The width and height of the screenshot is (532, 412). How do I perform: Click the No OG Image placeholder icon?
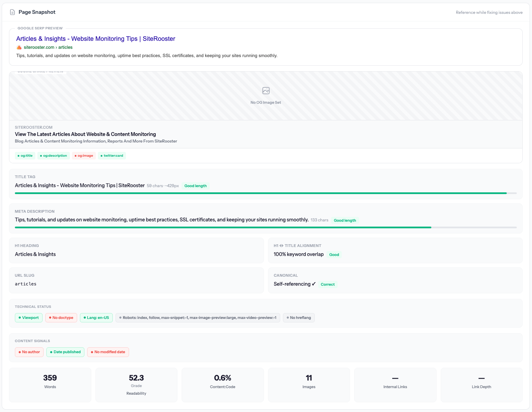pyautogui.click(x=266, y=91)
